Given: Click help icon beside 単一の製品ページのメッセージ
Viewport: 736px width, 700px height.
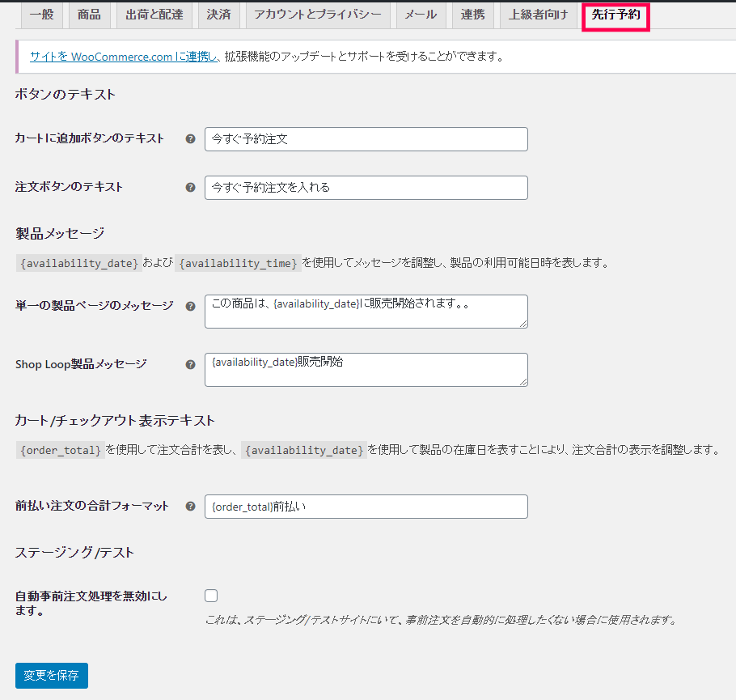Looking at the screenshot, I should pyautogui.click(x=190, y=307).
